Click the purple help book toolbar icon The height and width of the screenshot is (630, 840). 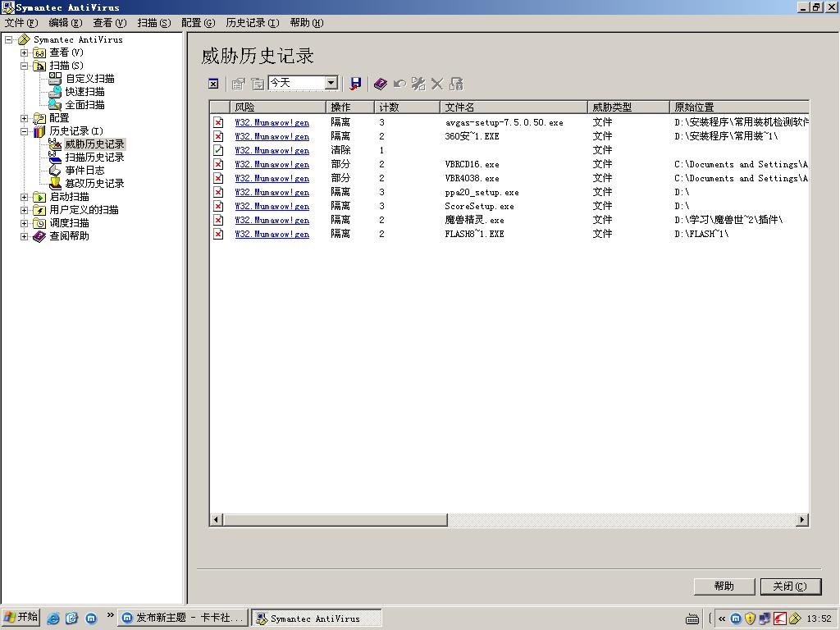(380, 84)
